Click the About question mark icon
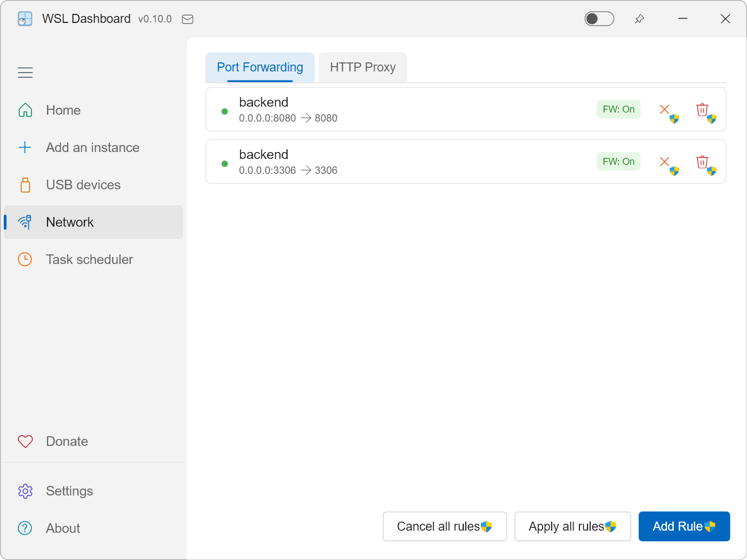Screen dimensions: 747x560 pyautogui.click(x=25, y=529)
